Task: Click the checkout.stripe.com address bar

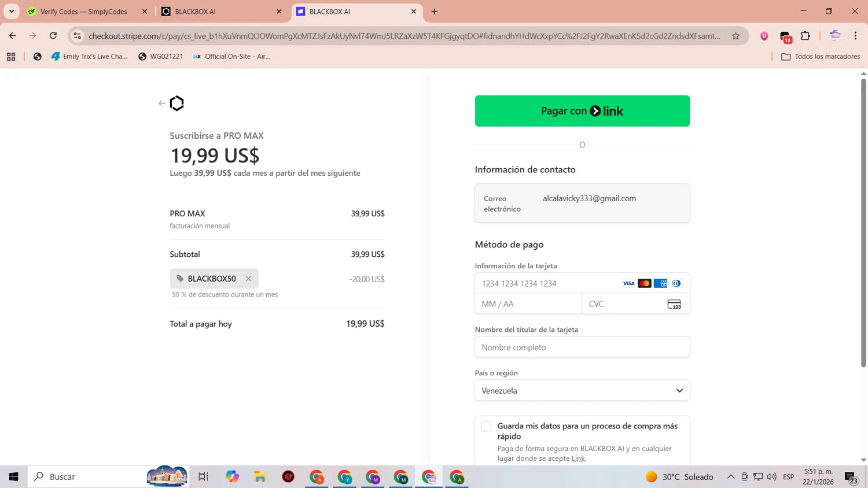Action: pyautogui.click(x=404, y=36)
